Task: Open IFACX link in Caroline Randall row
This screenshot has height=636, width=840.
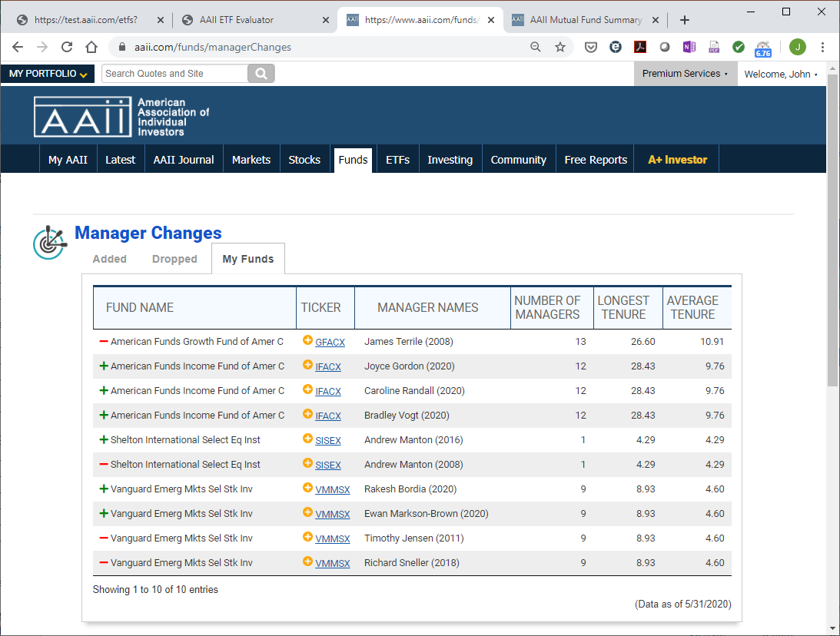Action: [x=328, y=391]
